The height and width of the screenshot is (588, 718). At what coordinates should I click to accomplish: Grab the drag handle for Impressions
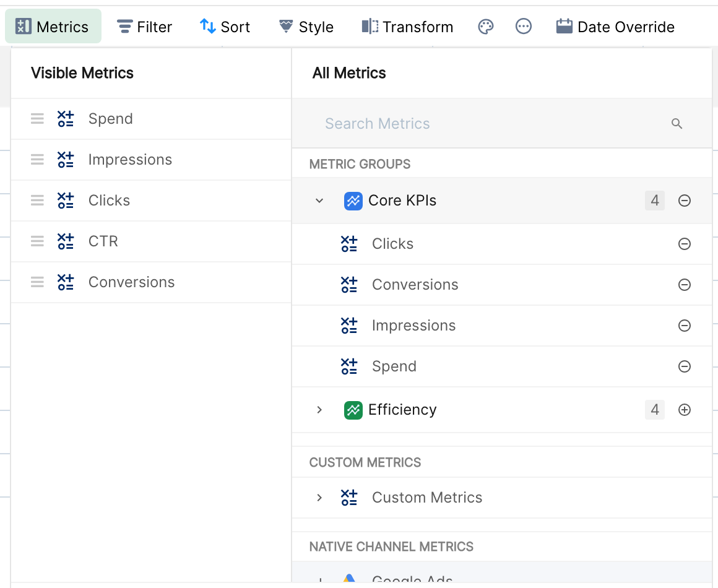coord(37,159)
